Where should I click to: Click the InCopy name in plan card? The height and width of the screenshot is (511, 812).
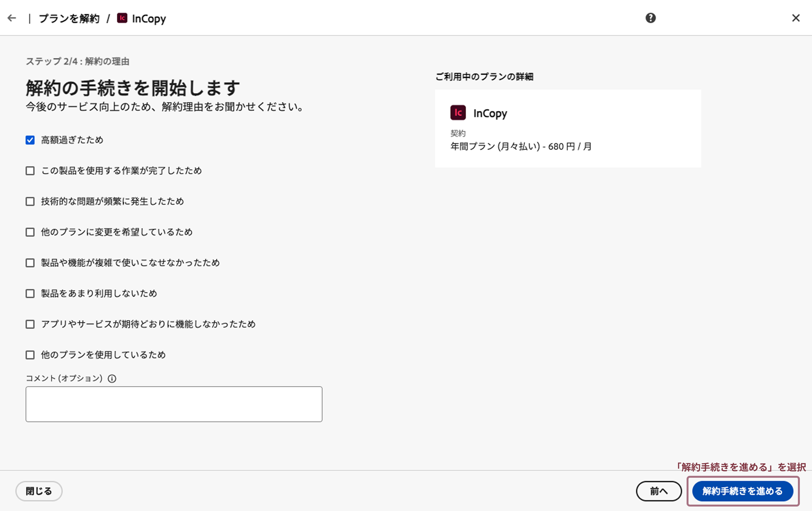[x=490, y=113]
